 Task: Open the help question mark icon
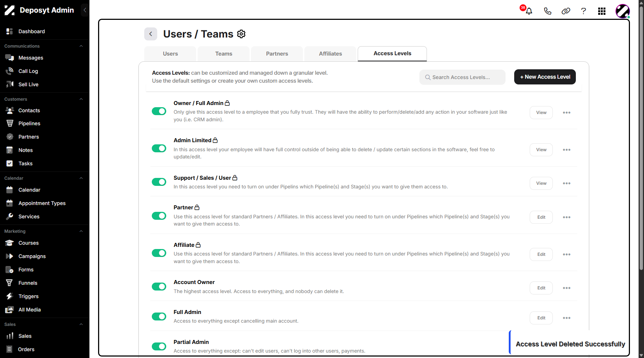tap(583, 11)
